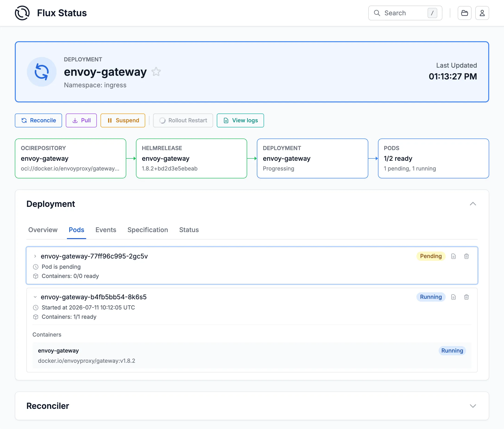Image resolution: width=504 pixels, height=429 pixels.
Task: Open the Specification tab
Action: point(148,230)
